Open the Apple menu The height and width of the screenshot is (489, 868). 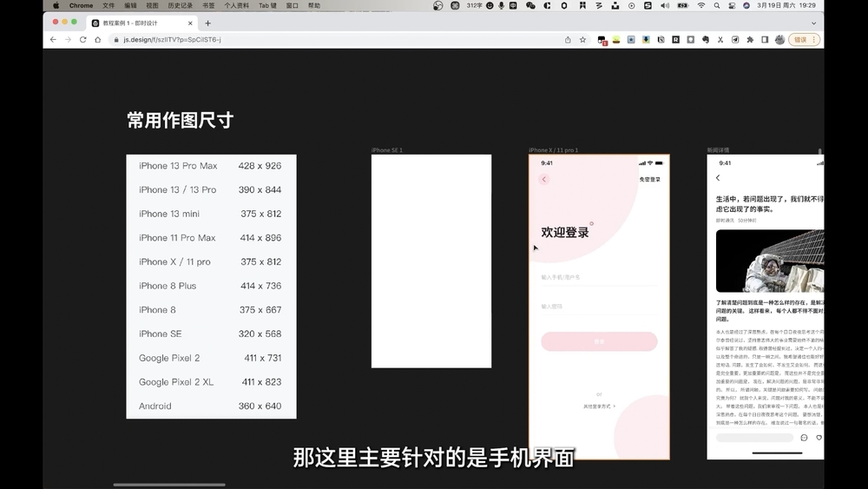[56, 5]
